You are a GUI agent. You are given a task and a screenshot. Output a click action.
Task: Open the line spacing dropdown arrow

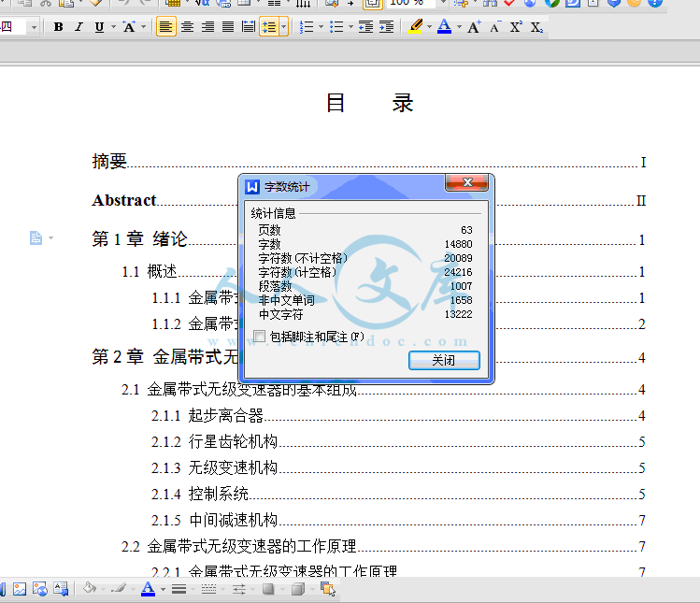tap(283, 27)
